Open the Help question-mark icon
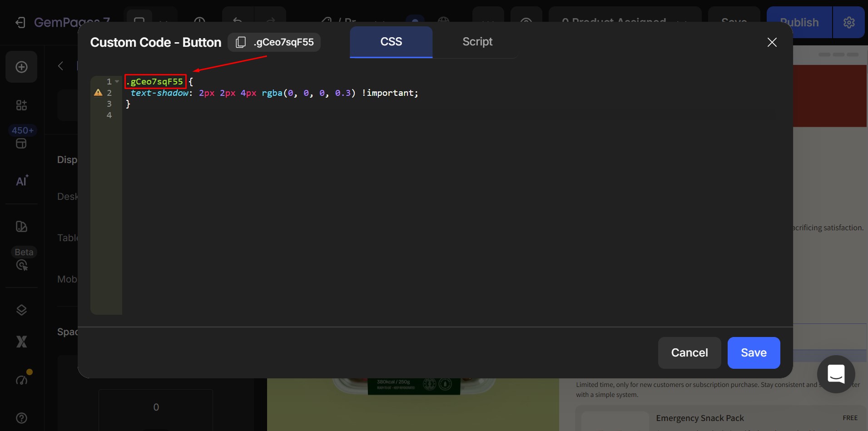868x431 pixels. point(21,418)
